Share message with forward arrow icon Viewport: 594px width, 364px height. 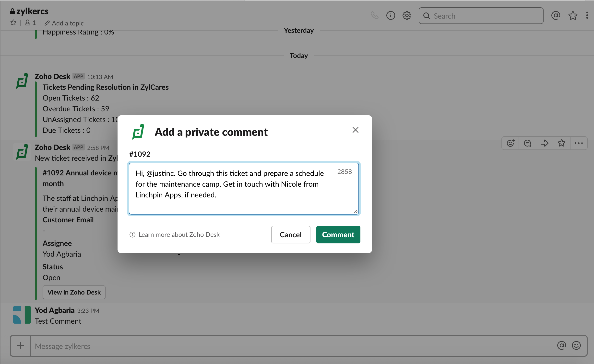(x=544, y=143)
